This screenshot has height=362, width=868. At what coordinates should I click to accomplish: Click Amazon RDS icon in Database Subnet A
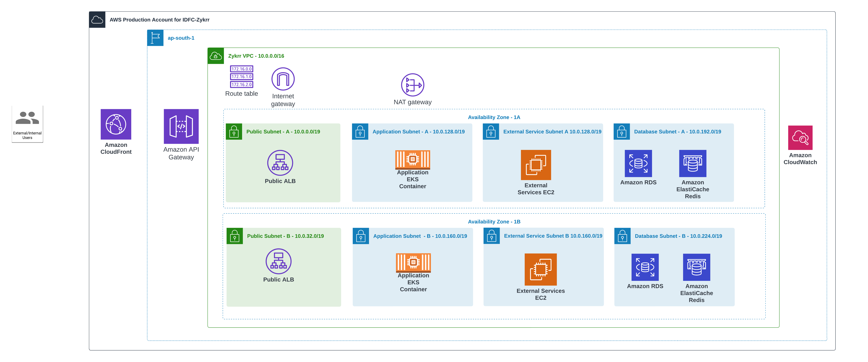[638, 164]
